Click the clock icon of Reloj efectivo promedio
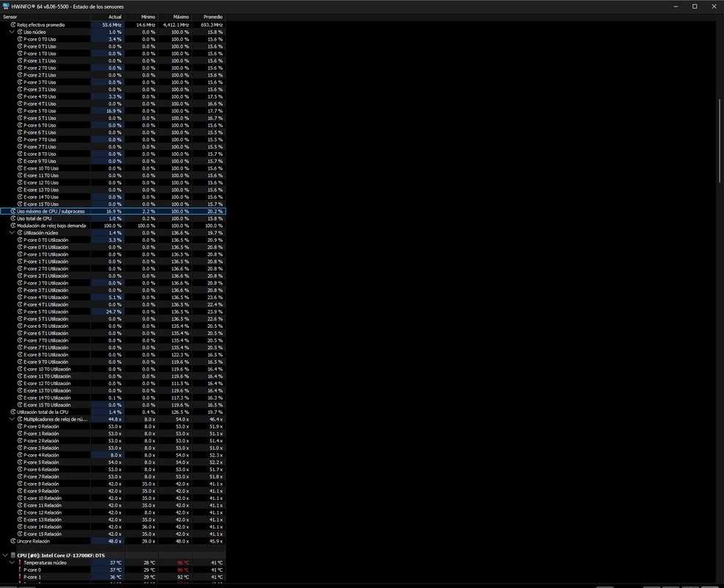Viewport: 724px width, 588px height. tap(13, 25)
